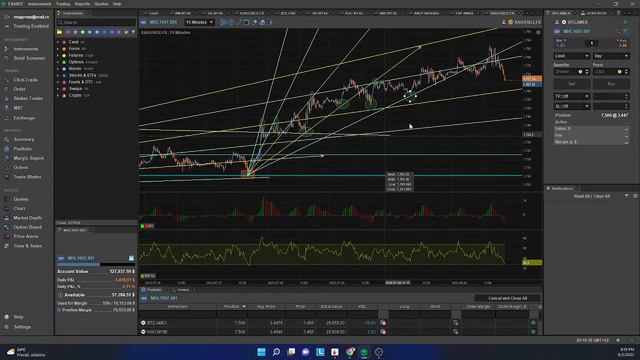The width and height of the screenshot is (640, 360).
Task: Toggle the green status indicator in NGG.NYSE row
Action: [533, 332]
